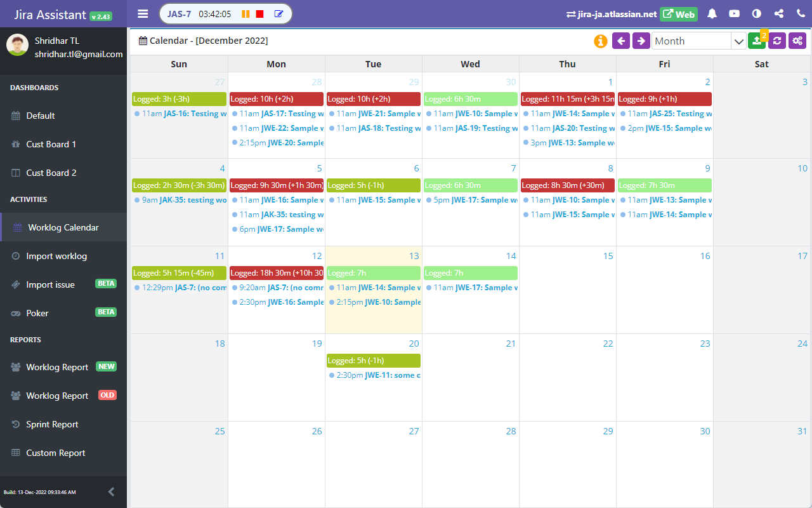Viewport: 812px width, 508px height.
Task: Click the v 2.43 version badge
Action: point(101,17)
